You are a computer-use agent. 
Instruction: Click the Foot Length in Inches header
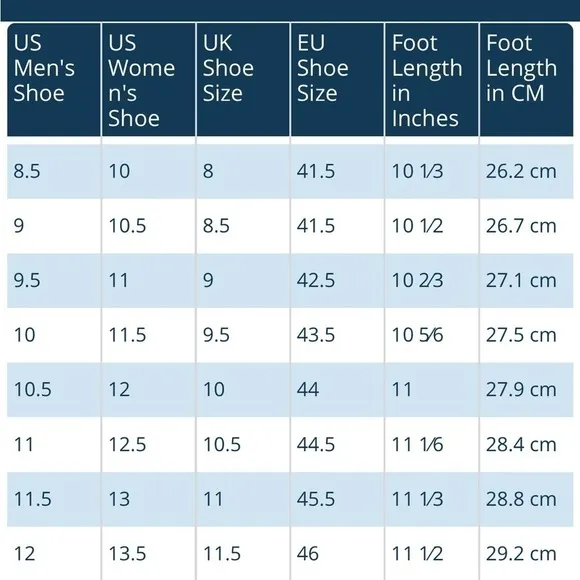[x=432, y=80]
